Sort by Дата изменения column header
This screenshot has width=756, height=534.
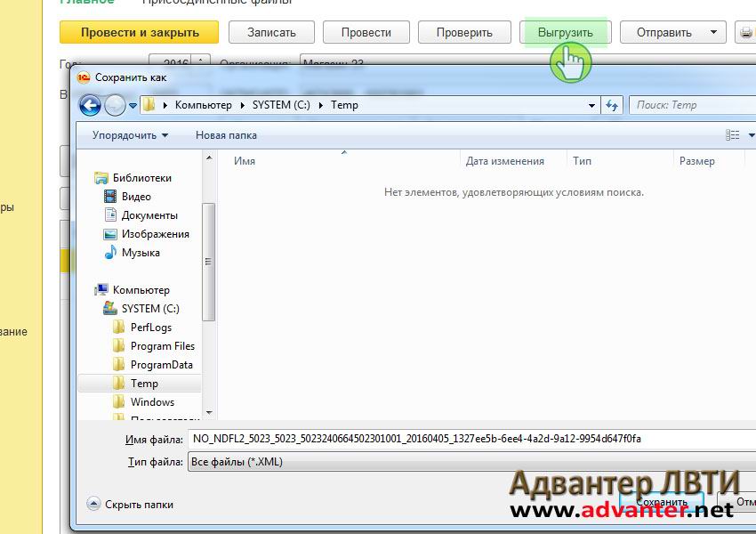(505, 161)
